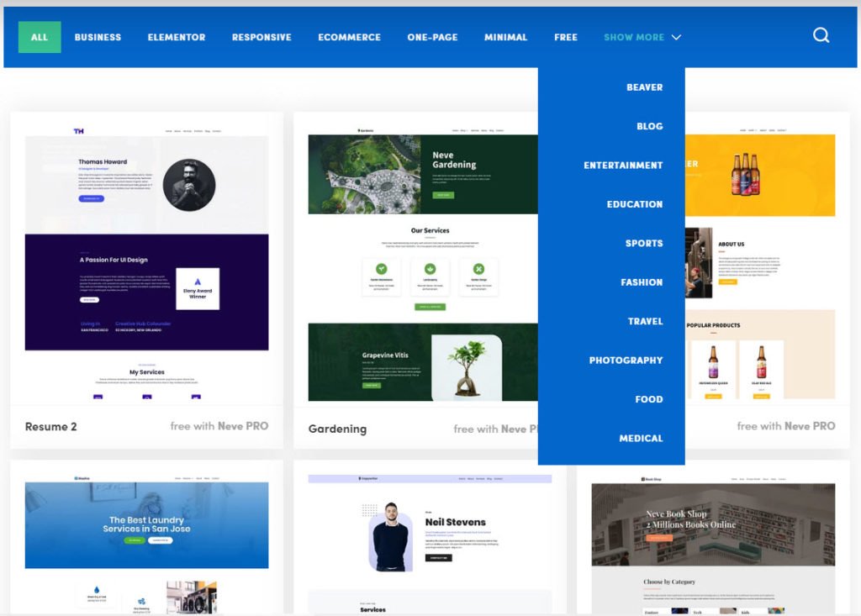Viewport: 861px width, 616px height.
Task: Open Photography templates
Action: point(626,361)
